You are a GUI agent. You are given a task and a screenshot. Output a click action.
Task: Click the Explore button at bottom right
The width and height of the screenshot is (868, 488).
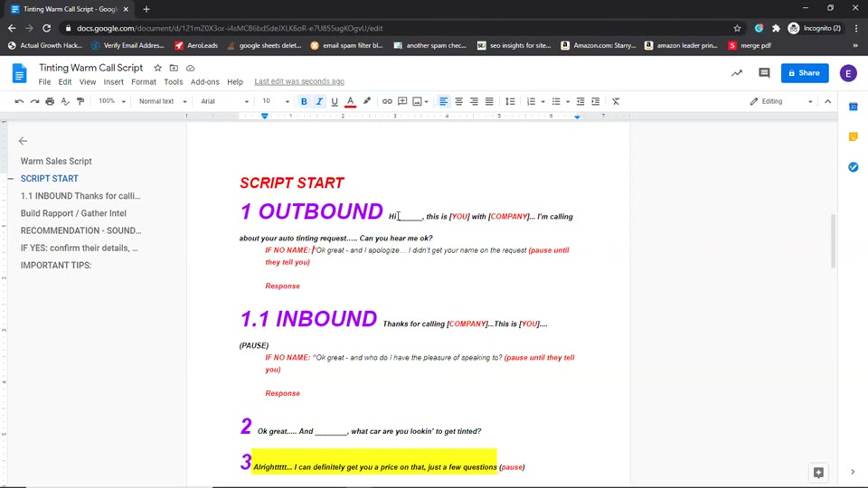pyautogui.click(x=818, y=472)
